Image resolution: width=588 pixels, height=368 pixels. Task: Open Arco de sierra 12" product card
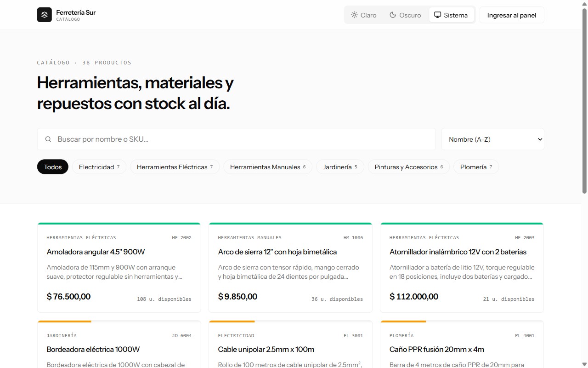[290, 268]
